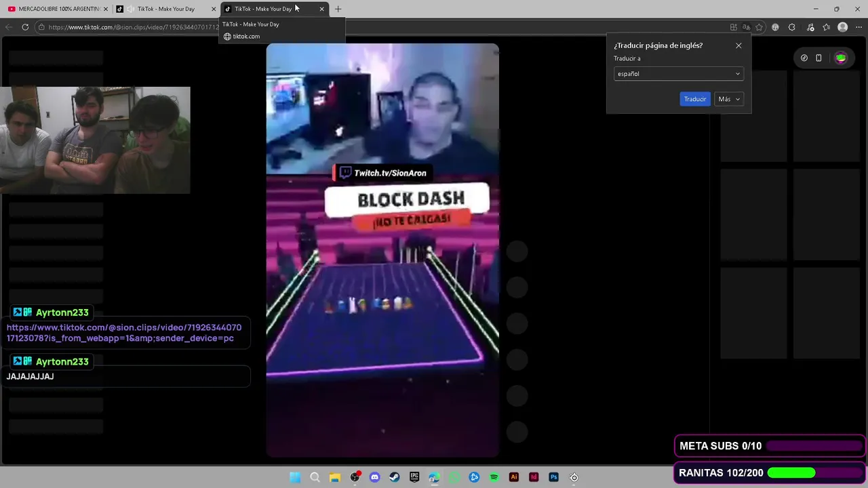The width and height of the screenshot is (868, 488).
Task: Click the TikTok coins icon in the page header
Action: click(804, 58)
